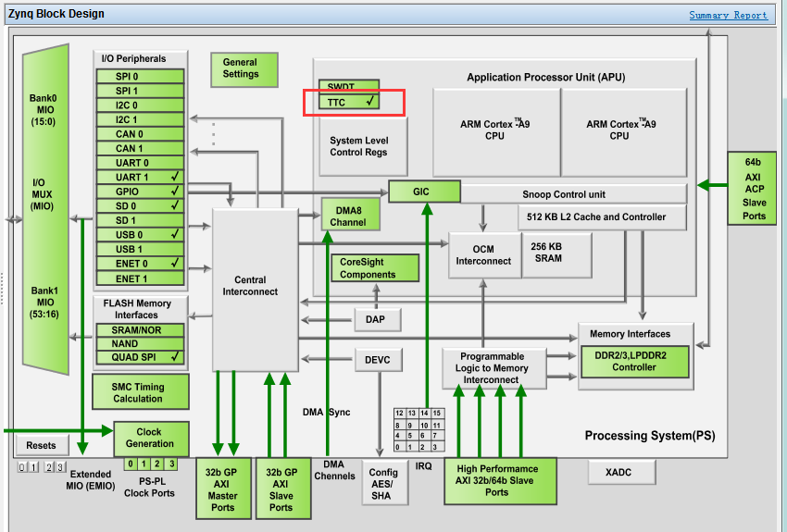This screenshot has width=787, height=532.
Task: Select the I2C 0 peripheral
Action: tap(140, 105)
